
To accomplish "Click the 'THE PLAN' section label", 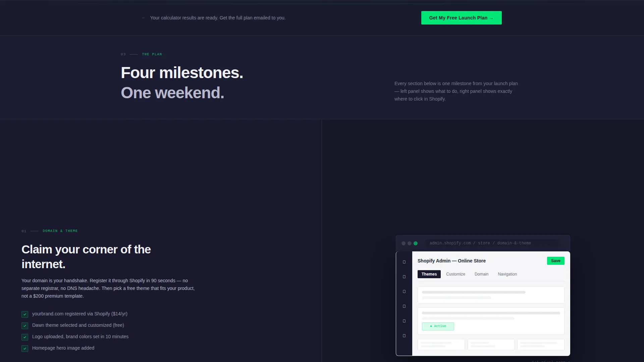I will (x=152, y=54).
